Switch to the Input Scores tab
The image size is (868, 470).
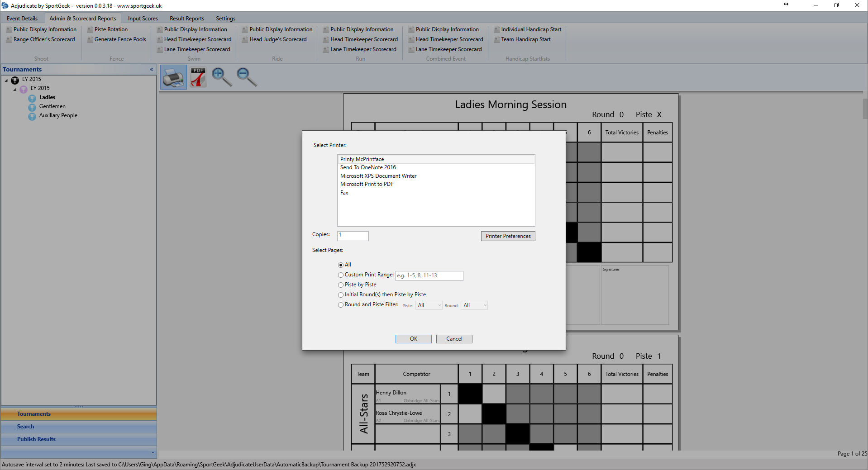tap(143, 19)
